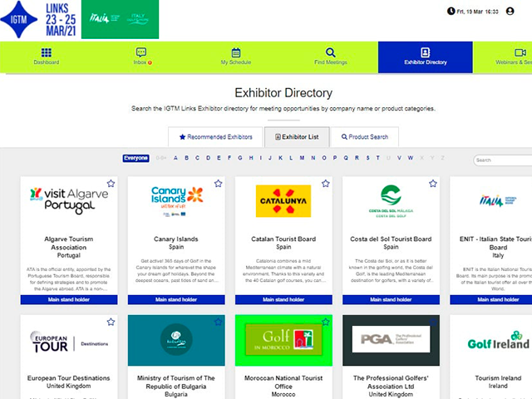This screenshot has height=399, width=532.
Task: Switch to Product Search tab
Action: [365, 136]
